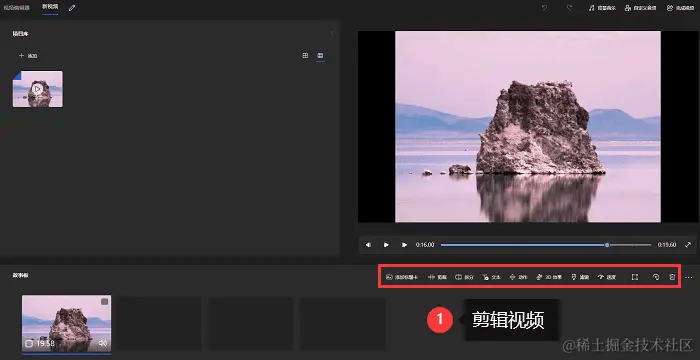Step forward to the next frame

404,245
